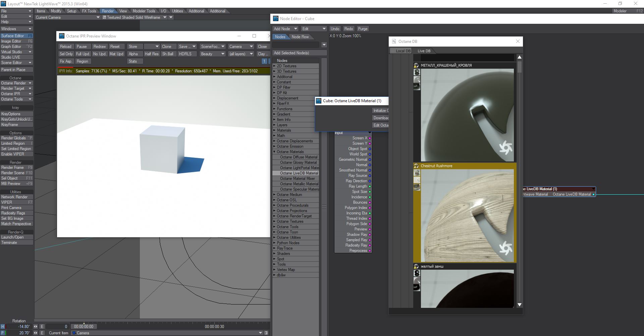The height and width of the screenshot is (336, 644).
Task: Click the scroll-down arrow in Octane DB
Action: [519, 305]
